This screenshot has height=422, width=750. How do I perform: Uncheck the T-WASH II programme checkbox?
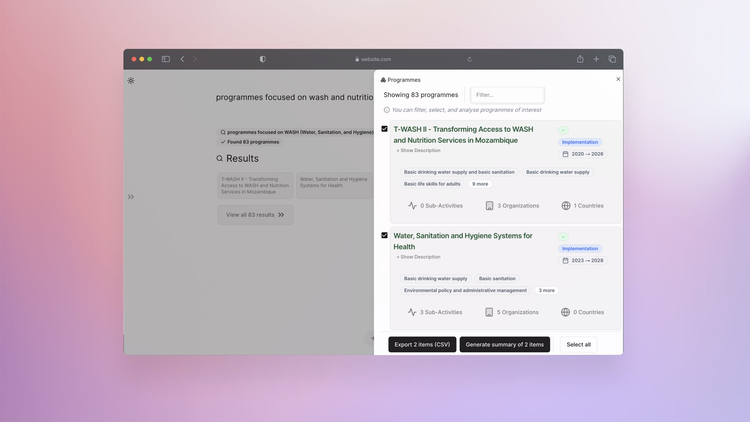click(385, 129)
